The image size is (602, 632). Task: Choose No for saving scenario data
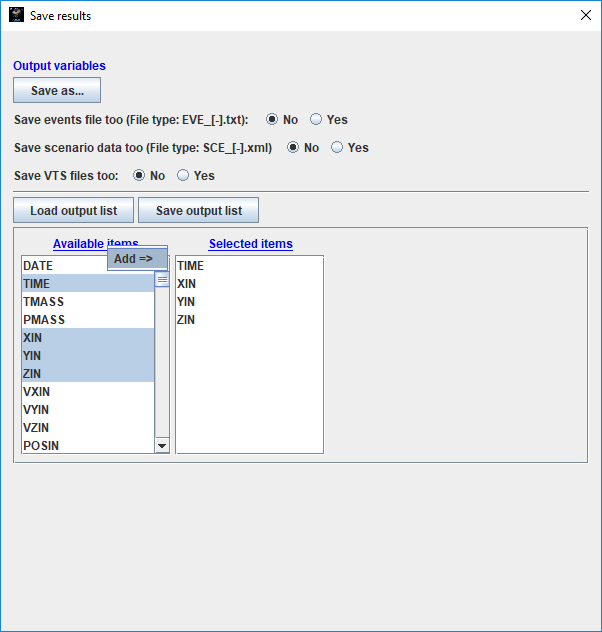(293, 148)
